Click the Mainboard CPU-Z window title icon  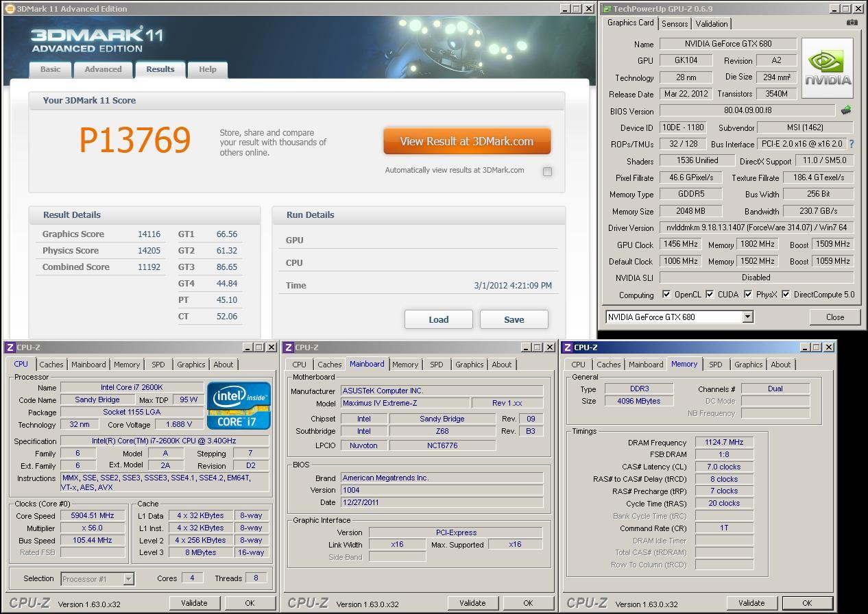coord(289,347)
